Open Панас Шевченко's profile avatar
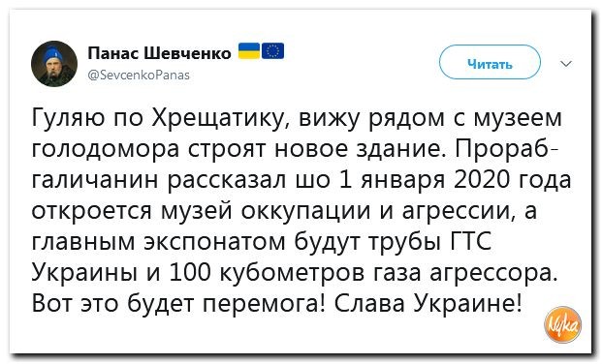Viewport: 602px width, 364px height. (x=54, y=64)
